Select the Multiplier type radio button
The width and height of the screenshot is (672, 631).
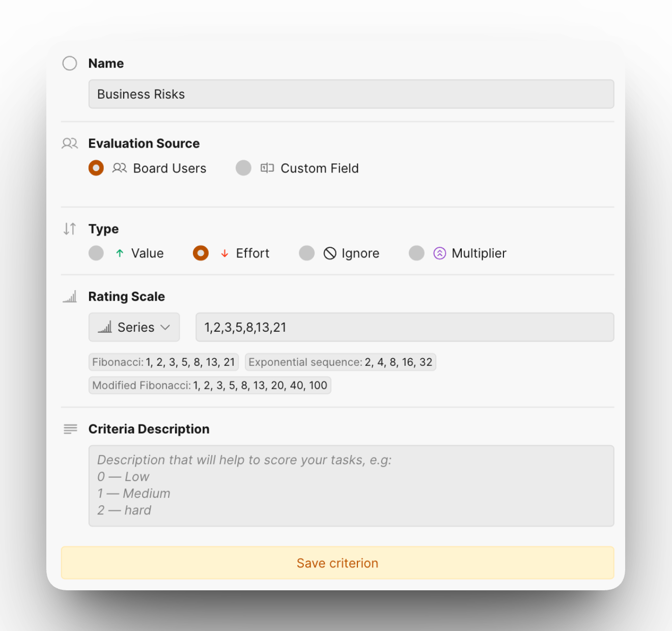pyautogui.click(x=416, y=253)
